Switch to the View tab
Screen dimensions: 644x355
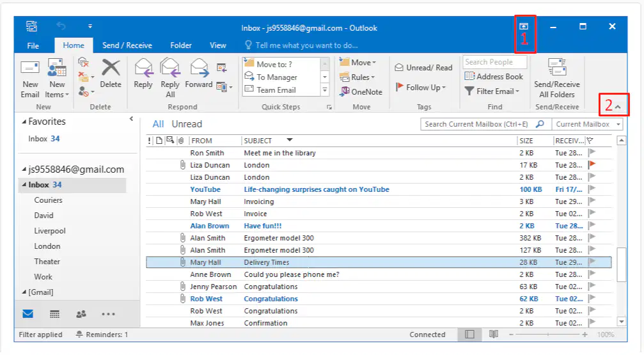point(217,45)
